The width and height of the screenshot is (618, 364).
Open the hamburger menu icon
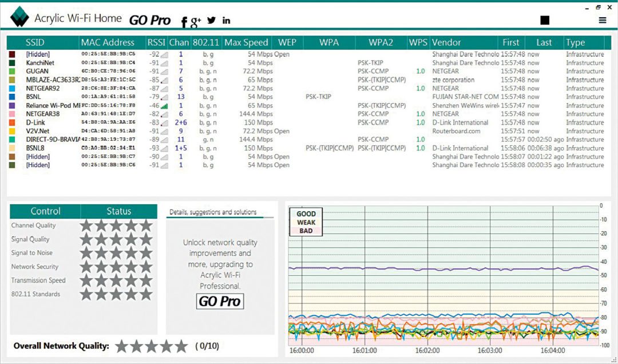tap(603, 20)
